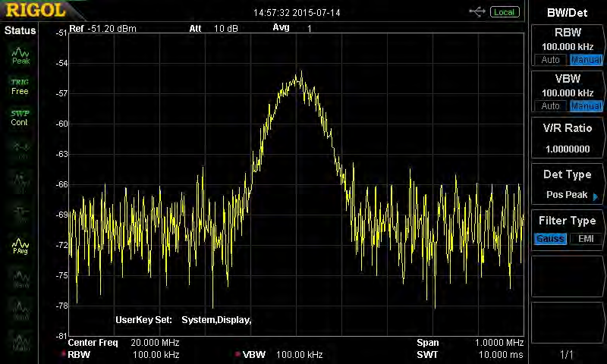The image size is (607, 364).
Task: Set RBW mode to Manual
Action: [x=586, y=60]
